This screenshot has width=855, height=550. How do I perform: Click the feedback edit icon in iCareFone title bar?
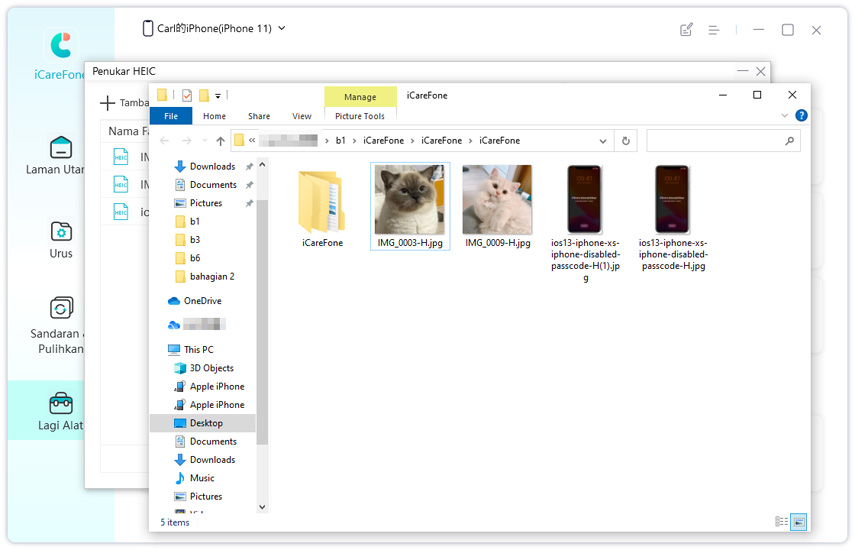(686, 30)
